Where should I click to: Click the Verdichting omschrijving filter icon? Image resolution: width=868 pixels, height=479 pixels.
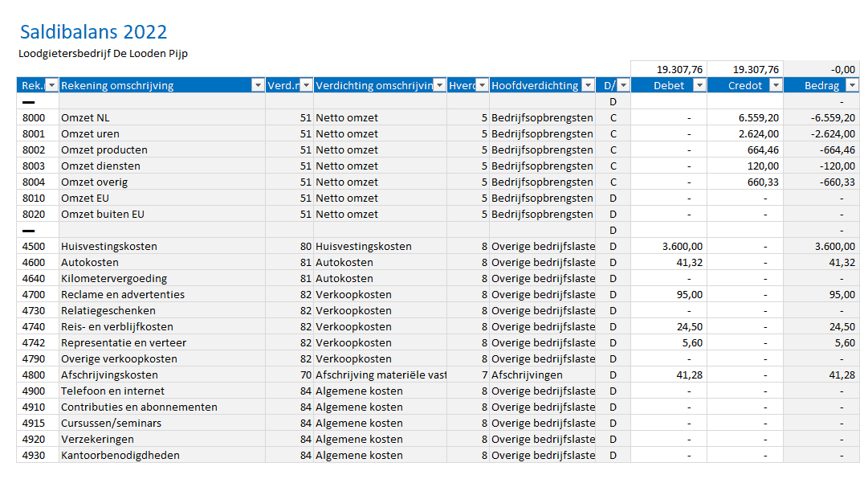439,84
